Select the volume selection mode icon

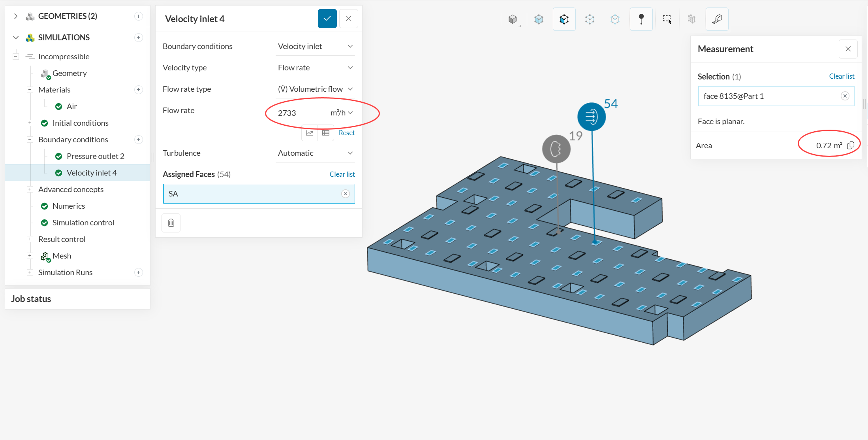[x=539, y=19]
